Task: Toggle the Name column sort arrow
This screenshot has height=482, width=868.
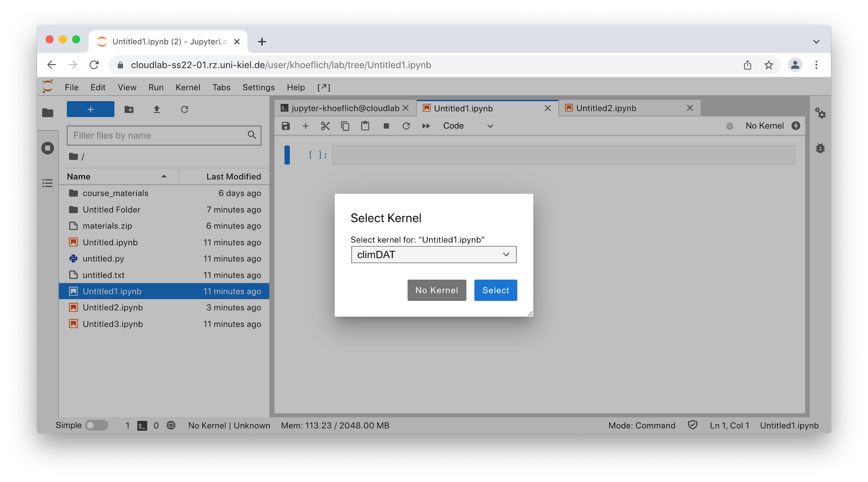Action: (164, 176)
